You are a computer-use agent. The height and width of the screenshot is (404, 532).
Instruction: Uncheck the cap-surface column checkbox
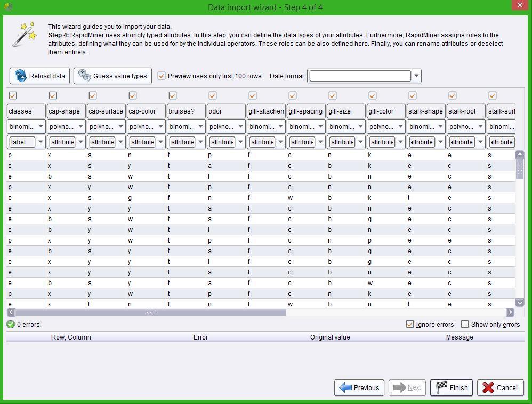pyautogui.click(x=93, y=95)
